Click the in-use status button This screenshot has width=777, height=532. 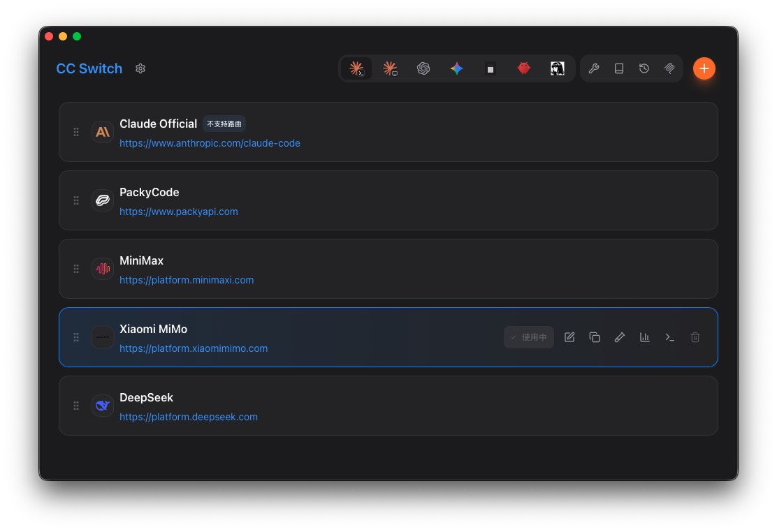(529, 337)
